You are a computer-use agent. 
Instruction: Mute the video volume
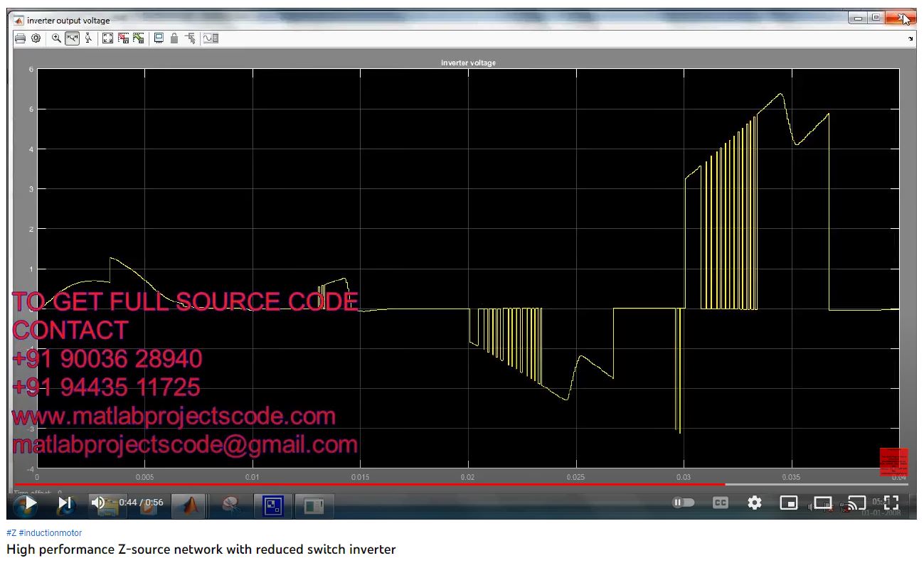click(x=98, y=503)
